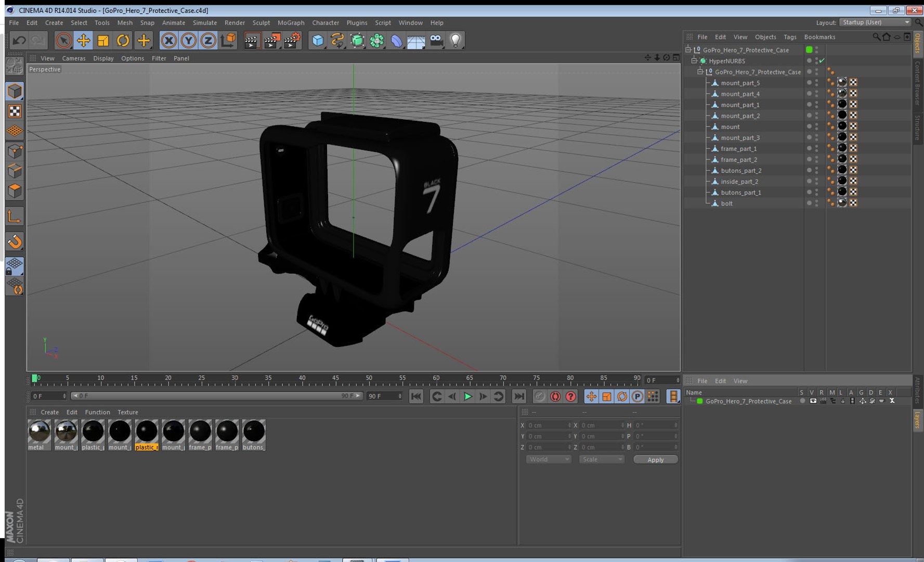This screenshot has height=562, width=924.
Task: Go to start of animation
Action: point(416,397)
